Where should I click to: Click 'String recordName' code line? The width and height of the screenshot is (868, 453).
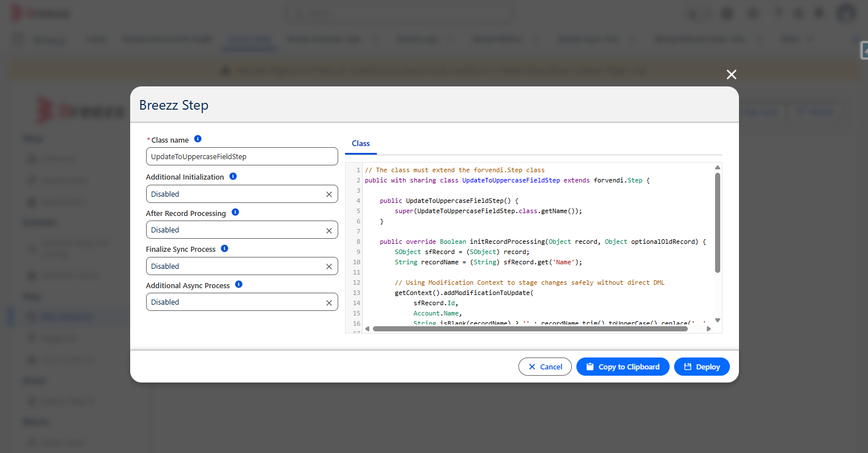pyautogui.click(x=488, y=262)
